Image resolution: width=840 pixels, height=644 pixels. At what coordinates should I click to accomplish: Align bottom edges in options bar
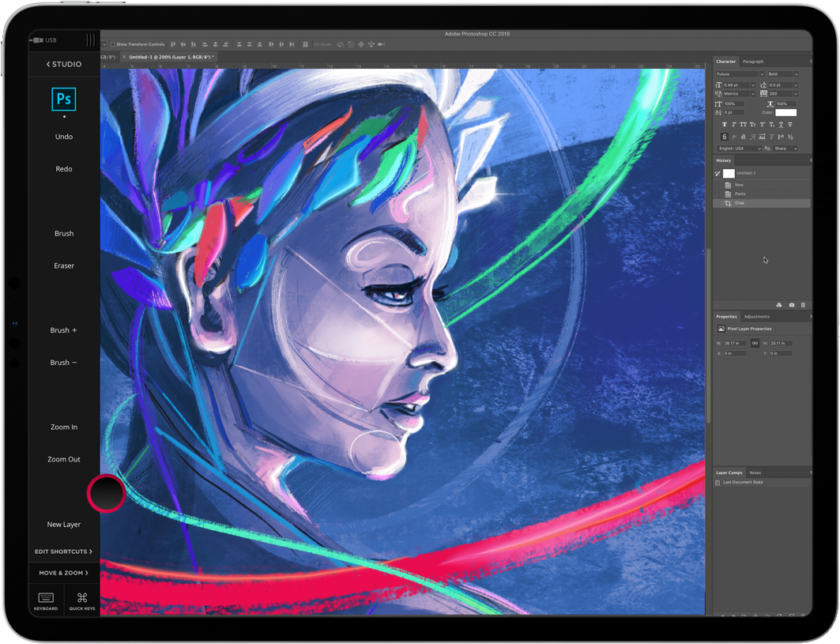tap(194, 44)
